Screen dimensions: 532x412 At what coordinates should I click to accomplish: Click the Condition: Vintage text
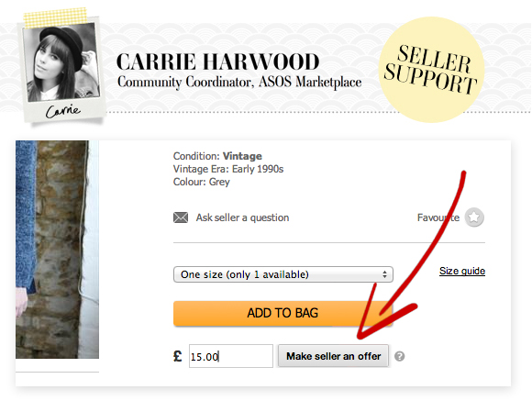(217, 156)
